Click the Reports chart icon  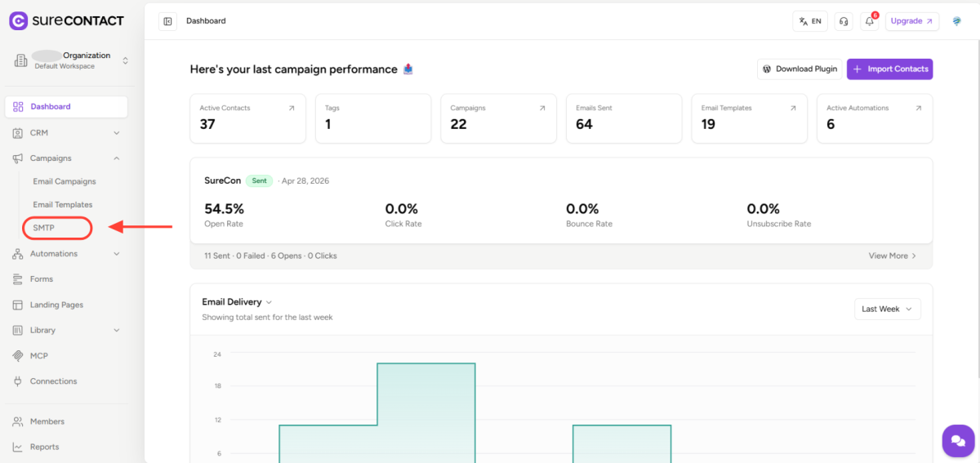point(18,447)
